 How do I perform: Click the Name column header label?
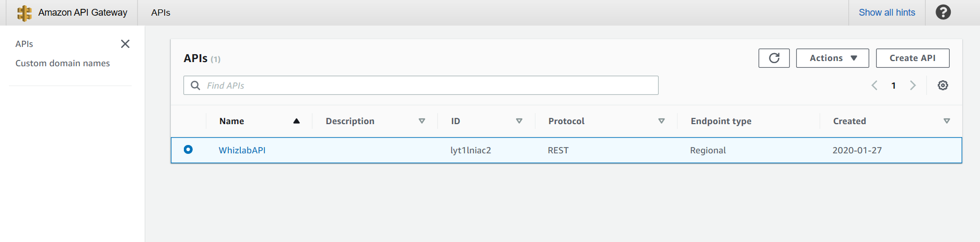[x=232, y=121]
